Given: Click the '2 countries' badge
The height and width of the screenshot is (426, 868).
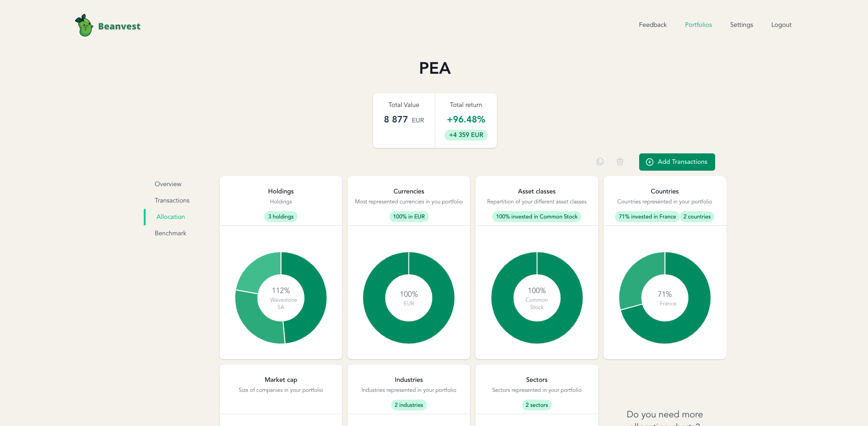Looking at the screenshot, I should click(697, 217).
